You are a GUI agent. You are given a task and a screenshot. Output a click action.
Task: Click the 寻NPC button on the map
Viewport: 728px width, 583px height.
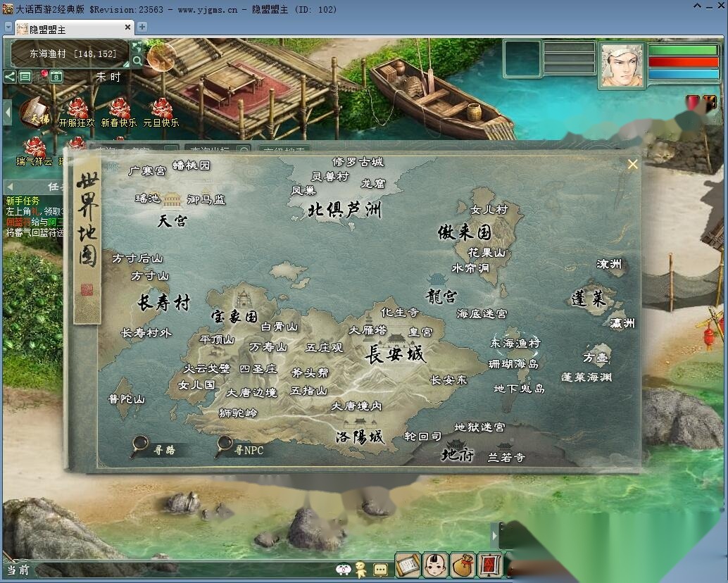pyautogui.click(x=241, y=448)
